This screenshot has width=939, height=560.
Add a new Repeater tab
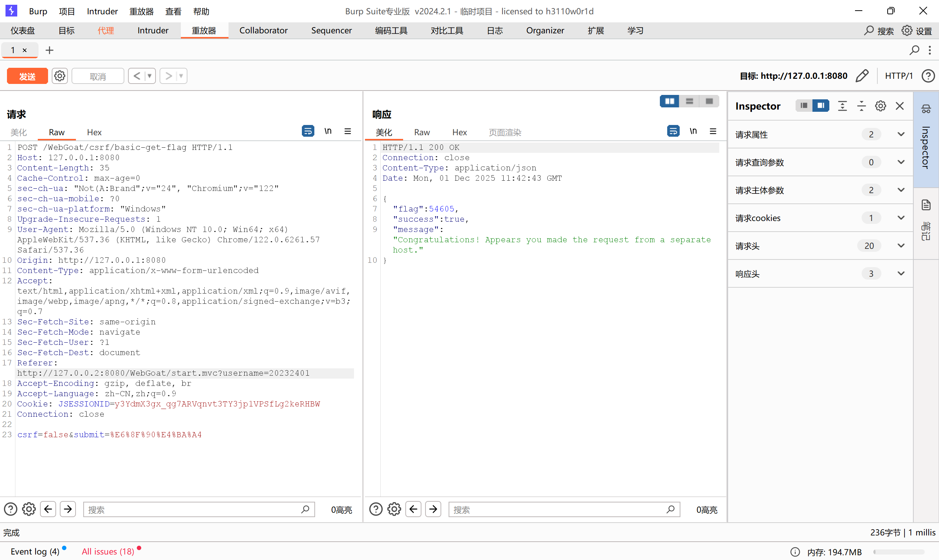(50, 50)
